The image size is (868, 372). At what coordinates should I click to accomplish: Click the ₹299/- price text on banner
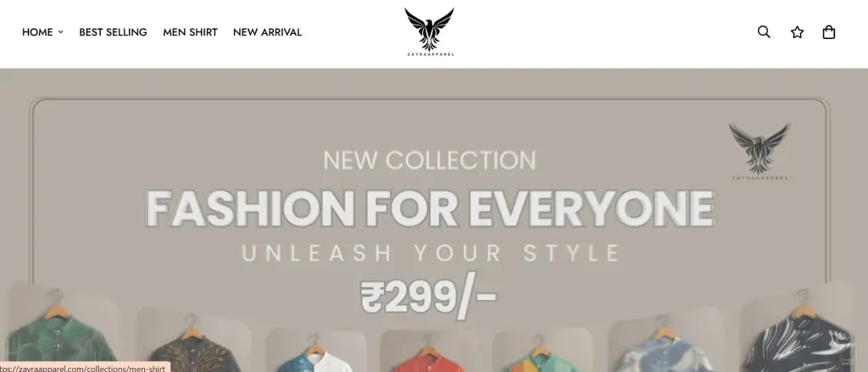click(428, 297)
